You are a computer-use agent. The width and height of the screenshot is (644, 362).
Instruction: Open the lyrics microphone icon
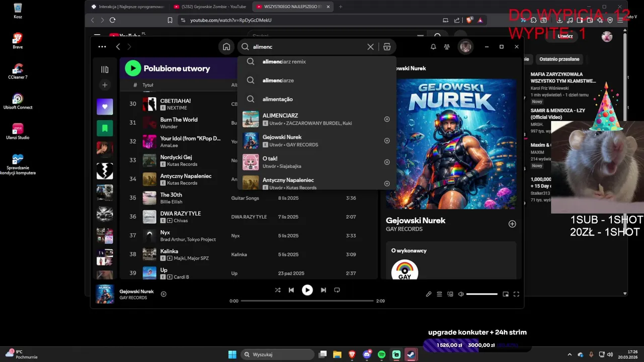[x=429, y=294]
